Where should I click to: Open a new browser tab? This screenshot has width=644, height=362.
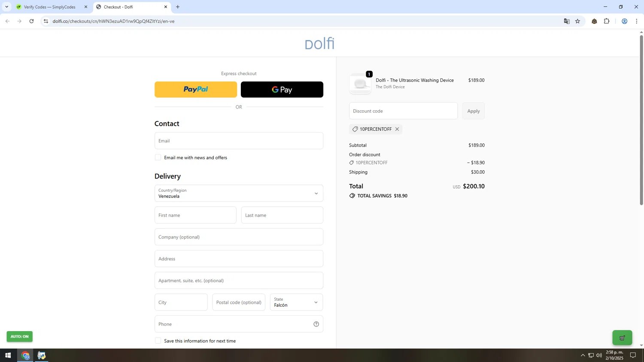178,7
